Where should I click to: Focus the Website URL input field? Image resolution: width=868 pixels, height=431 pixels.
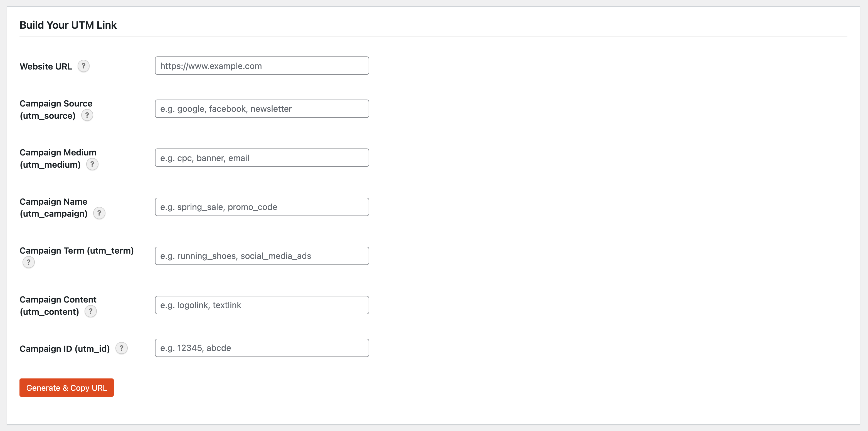262,66
